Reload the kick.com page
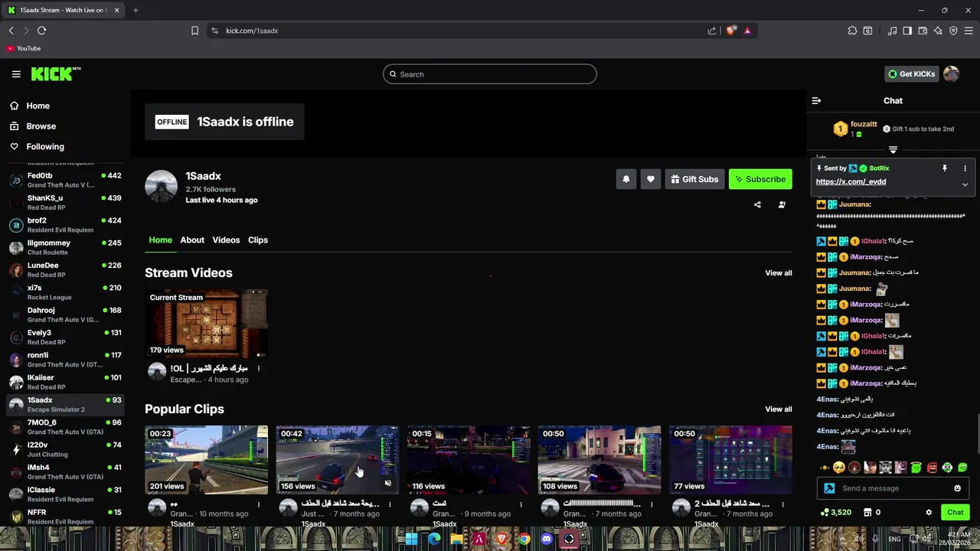Screen dimensions: 980x551 click(41, 31)
